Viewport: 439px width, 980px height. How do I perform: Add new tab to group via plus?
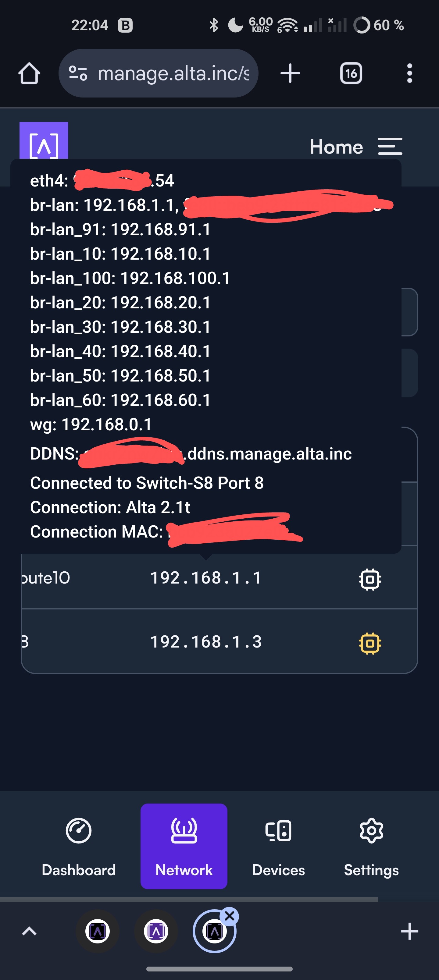point(409,931)
